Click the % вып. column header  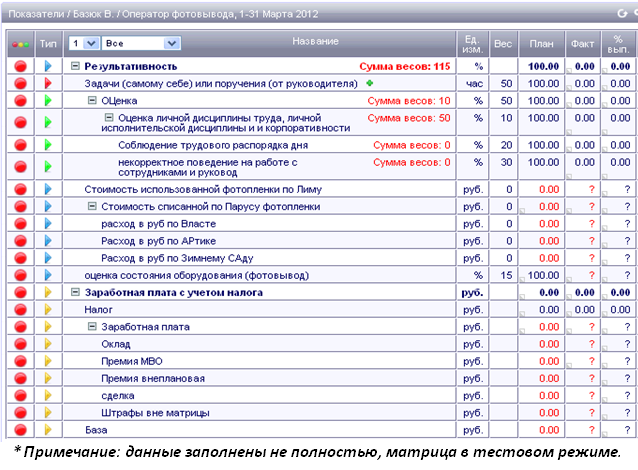coord(618,44)
